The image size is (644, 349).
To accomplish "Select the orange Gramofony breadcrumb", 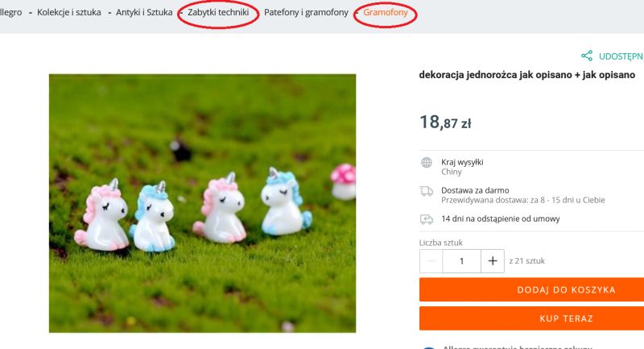I will click(386, 12).
